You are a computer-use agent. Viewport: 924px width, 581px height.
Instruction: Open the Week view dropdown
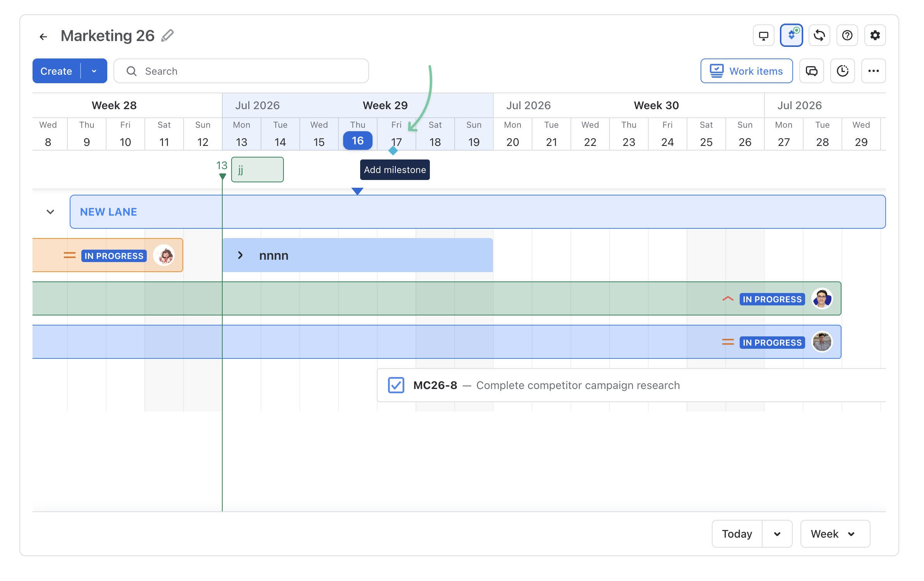click(x=835, y=534)
